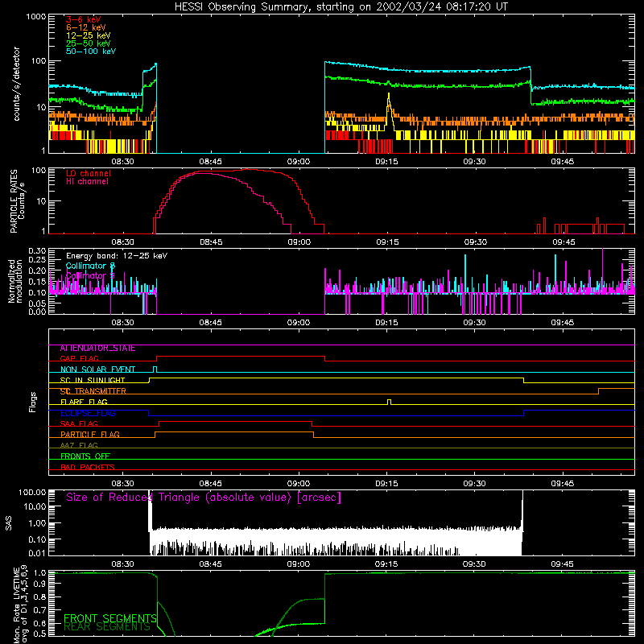Select the green '25-50 keV' legend label
Screen dimensions: 644x644
point(88,43)
